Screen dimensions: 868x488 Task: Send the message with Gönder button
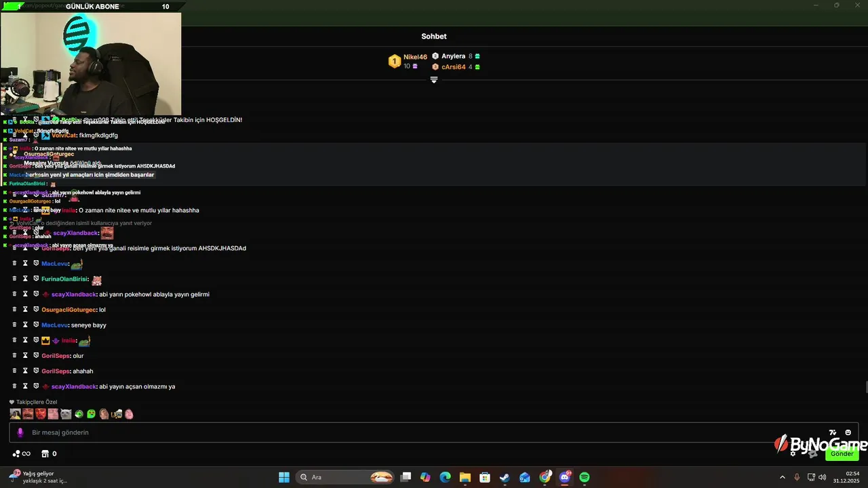point(842,453)
